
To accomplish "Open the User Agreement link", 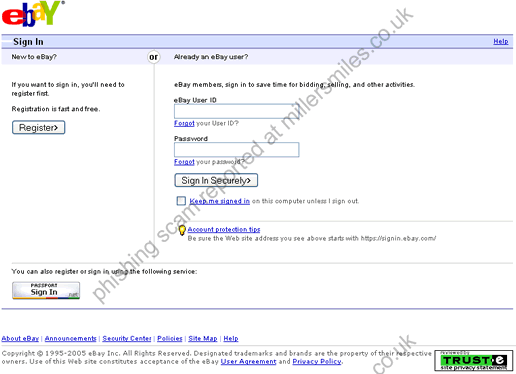I will point(248,362).
